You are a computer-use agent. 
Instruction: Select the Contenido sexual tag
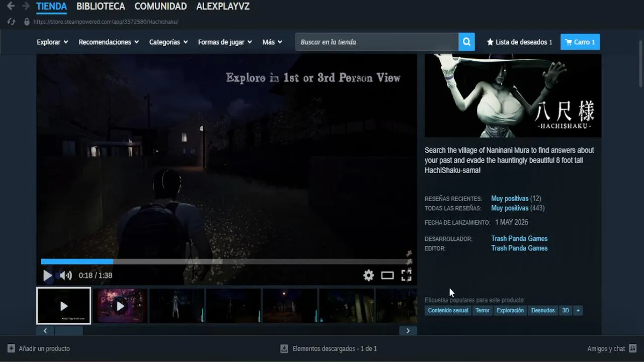(x=448, y=311)
